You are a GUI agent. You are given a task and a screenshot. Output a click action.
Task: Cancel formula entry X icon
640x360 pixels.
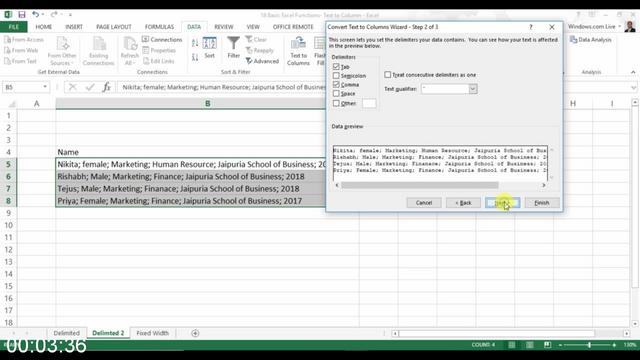[73, 87]
